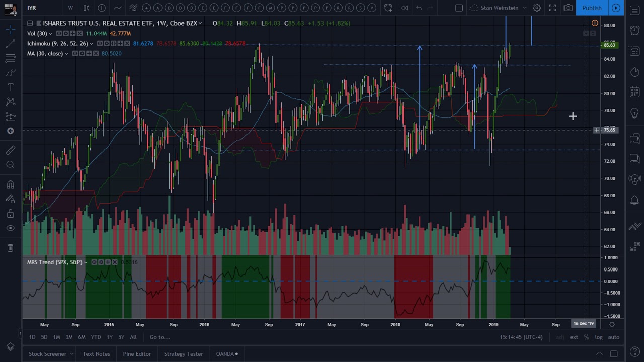Expand the MRS Trend legend dropdown
This screenshot has height=362, width=644.
(86, 262)
